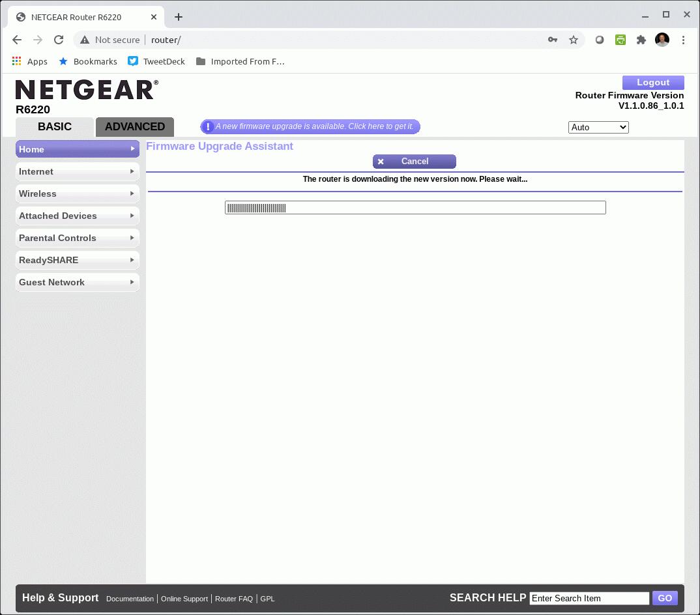Screen dimensions: 700x615
Task: Open the Parental Controls menu item
Action: coord(77,238)
